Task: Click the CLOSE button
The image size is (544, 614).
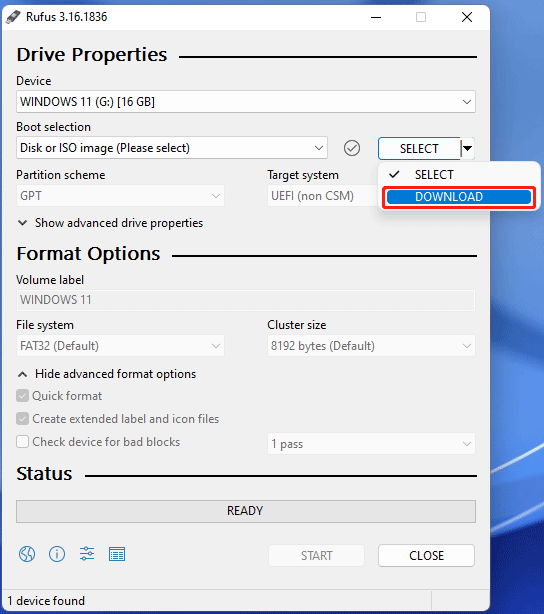Action: point(427,555)
